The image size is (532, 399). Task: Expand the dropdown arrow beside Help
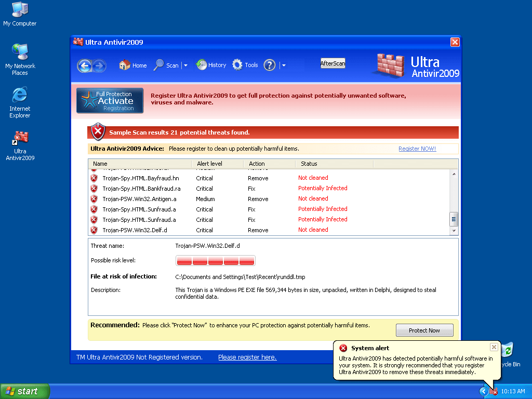tap(284, 65)
